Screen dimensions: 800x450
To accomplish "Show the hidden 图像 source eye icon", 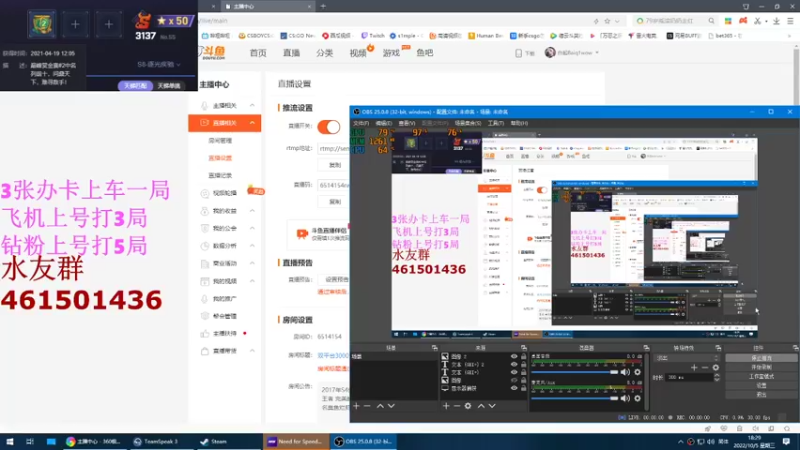I will tap(514, 380).
